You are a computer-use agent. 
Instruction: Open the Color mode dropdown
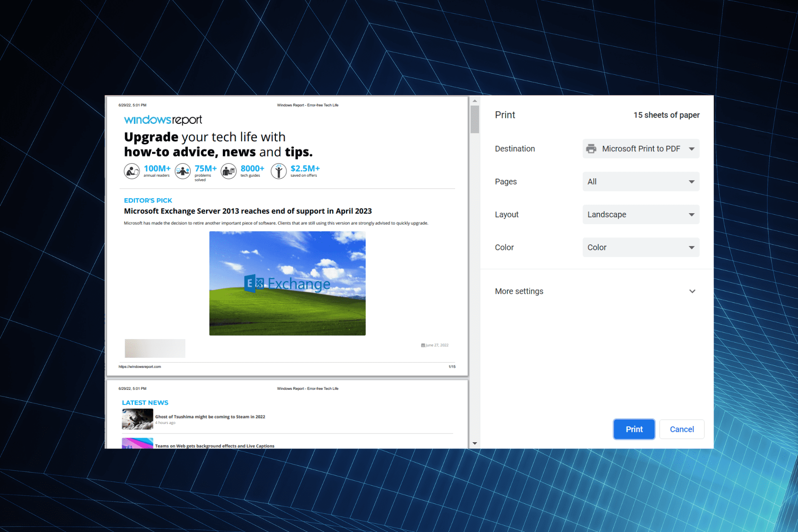(640, 247)
